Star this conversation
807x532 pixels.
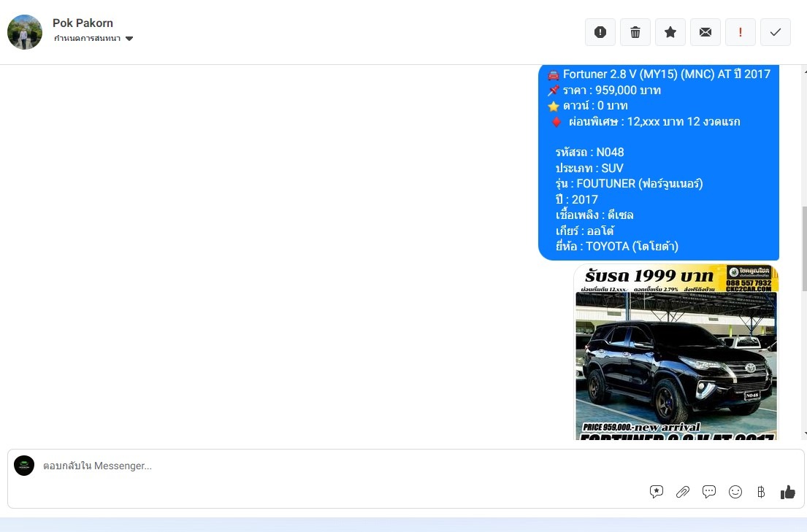[670, 32]
